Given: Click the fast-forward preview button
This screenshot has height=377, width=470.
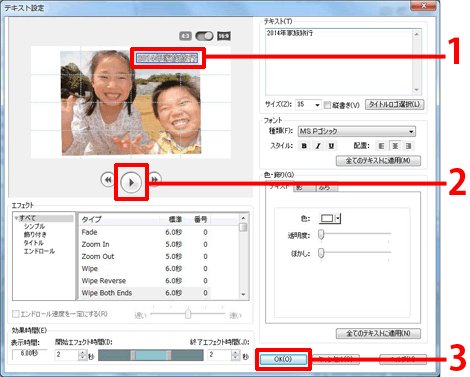Looking at the screenshot, I should [x=155, y=180].
